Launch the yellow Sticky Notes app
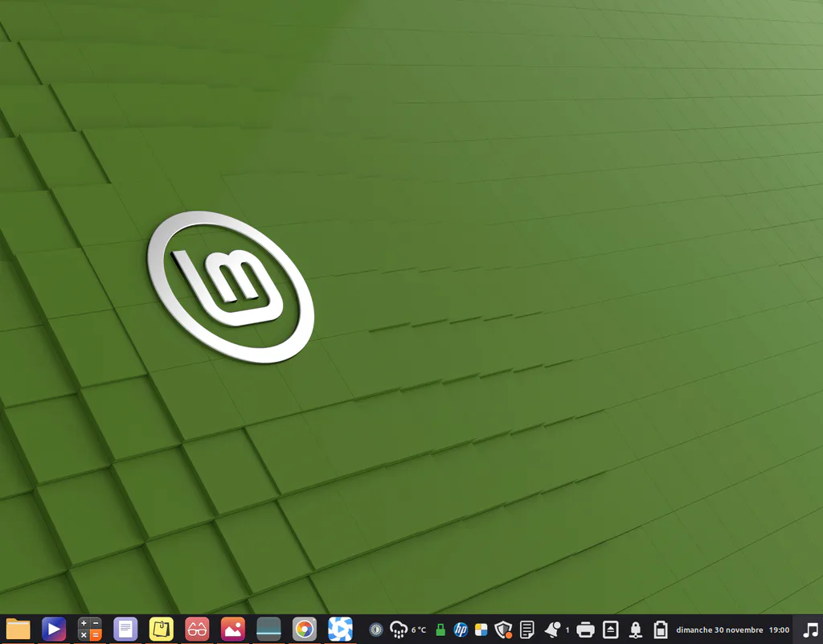This screenshot has height=644, width=823. coord(161,629)
